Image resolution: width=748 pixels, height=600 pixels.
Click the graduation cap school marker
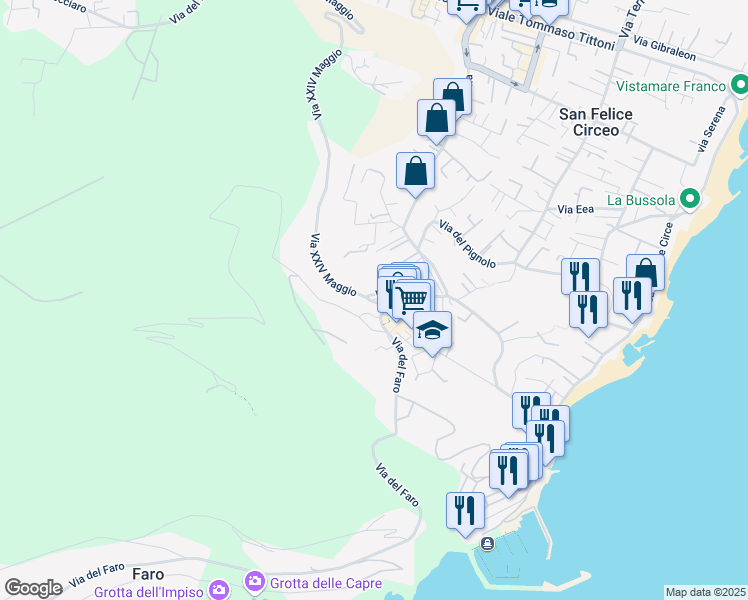coord(432,333)
